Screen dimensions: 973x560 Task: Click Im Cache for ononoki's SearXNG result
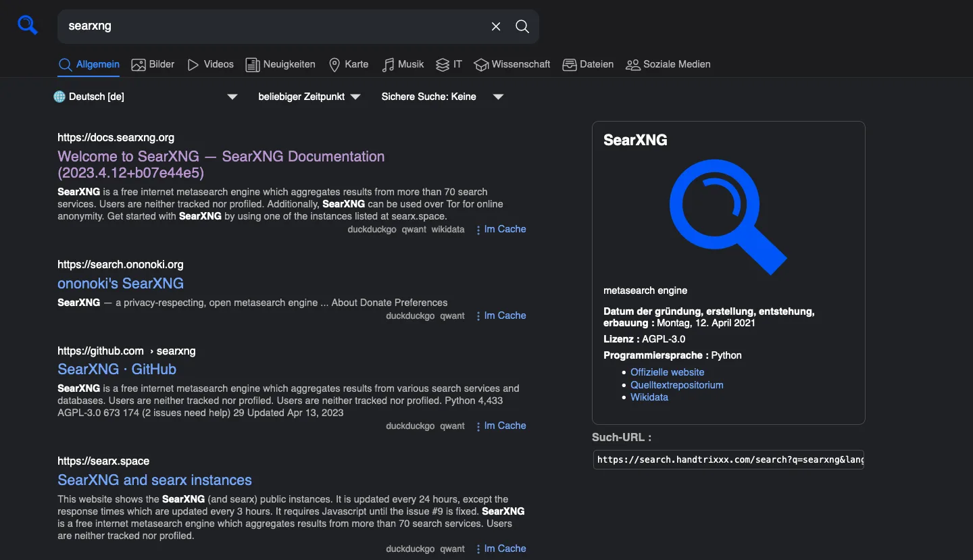point(504,315)
